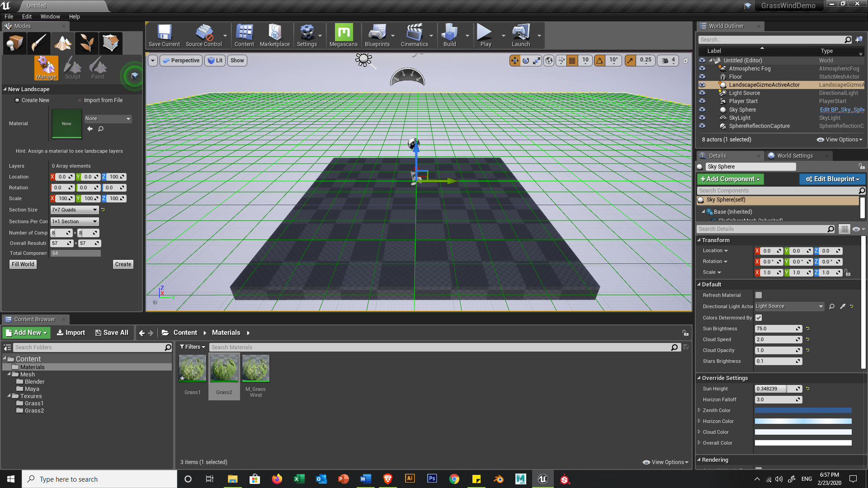Open the Section Size dropdown
868x488 pixels.
pos(75,210)
